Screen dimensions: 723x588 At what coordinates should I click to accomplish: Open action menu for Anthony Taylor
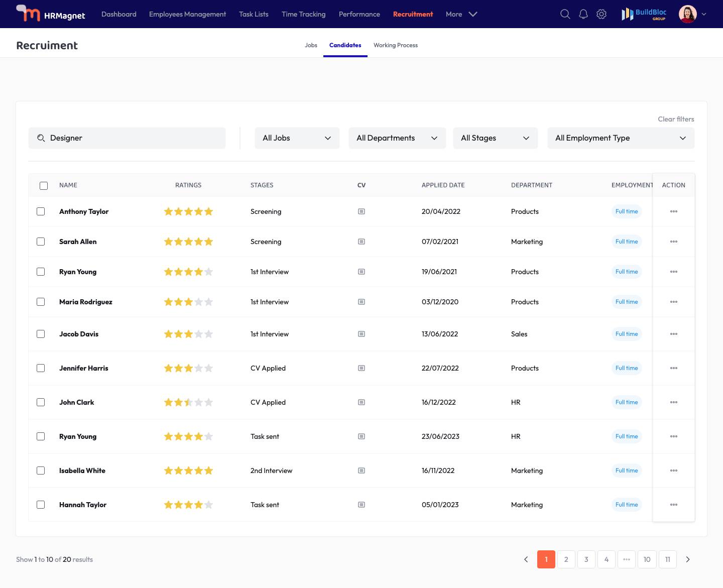pos(674,211)
